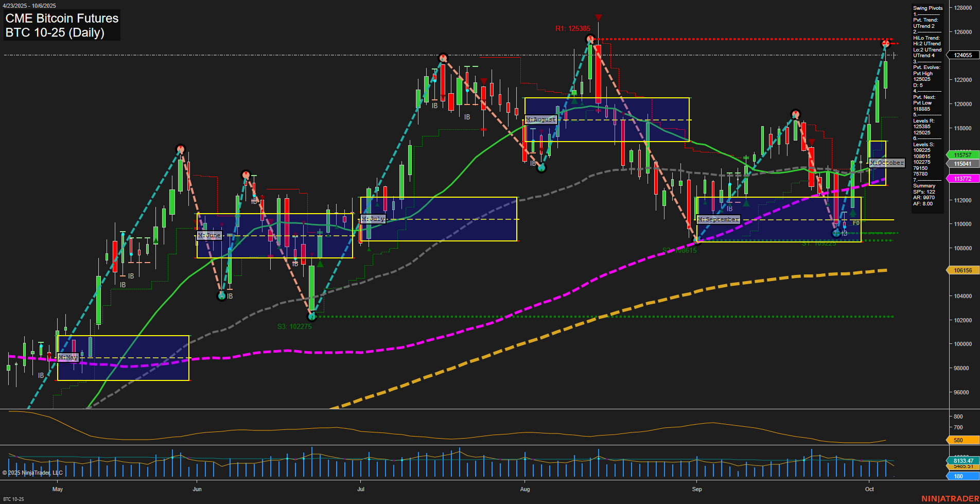980x504 pixels.
Task: Click the swing high pivot marker at R1 125385
Action: tap(591, 39)
